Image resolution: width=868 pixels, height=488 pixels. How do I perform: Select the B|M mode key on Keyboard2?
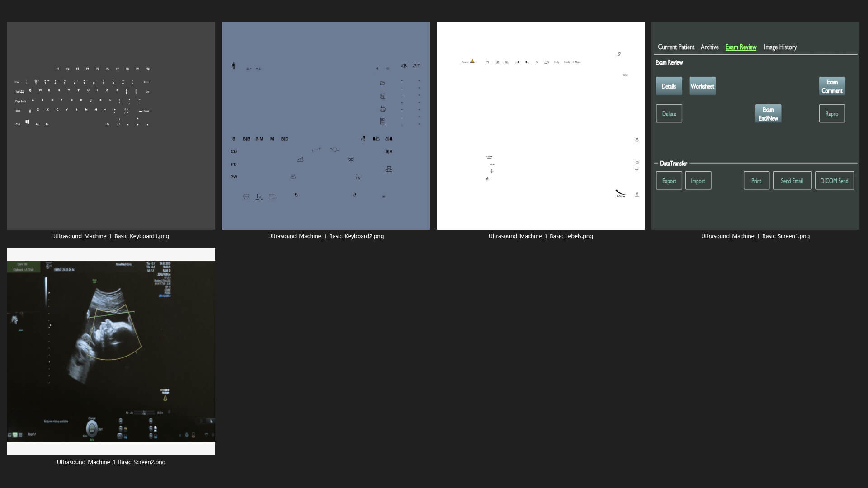259,139
